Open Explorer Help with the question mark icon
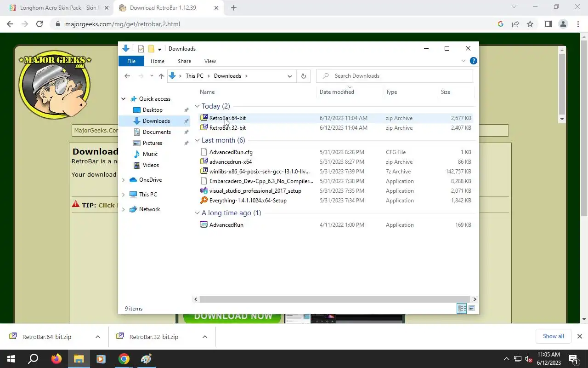Screen dimensions: 588x368 click(474, 61)
